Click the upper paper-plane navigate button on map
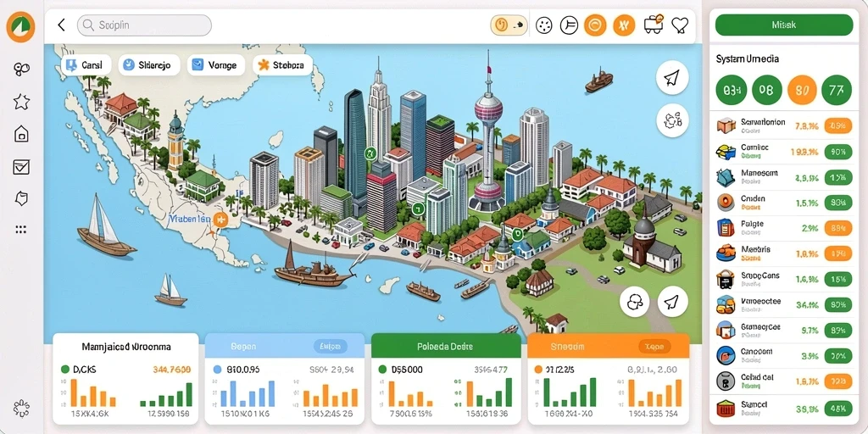The width and height of the screenshot is (868, 434). pyautogui.click(x=672, y=78)
